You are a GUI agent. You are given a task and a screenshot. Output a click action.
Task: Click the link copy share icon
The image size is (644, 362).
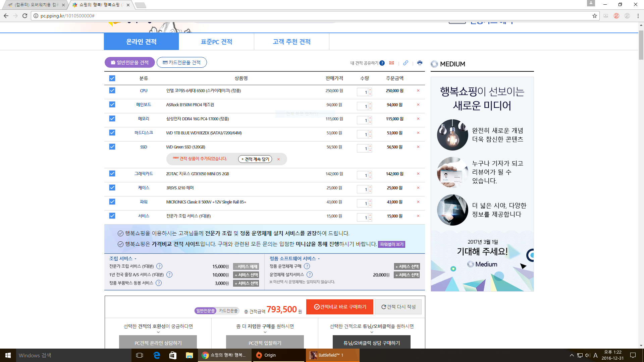click(406, 63)
